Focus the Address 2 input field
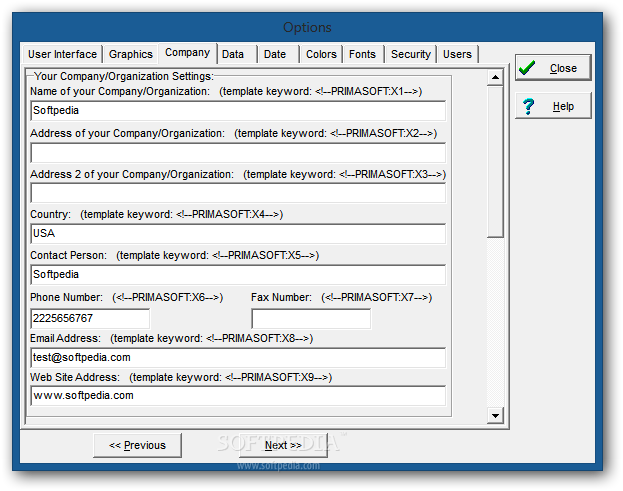This screenshot has width=623, height=491. (x=238, y=193)
